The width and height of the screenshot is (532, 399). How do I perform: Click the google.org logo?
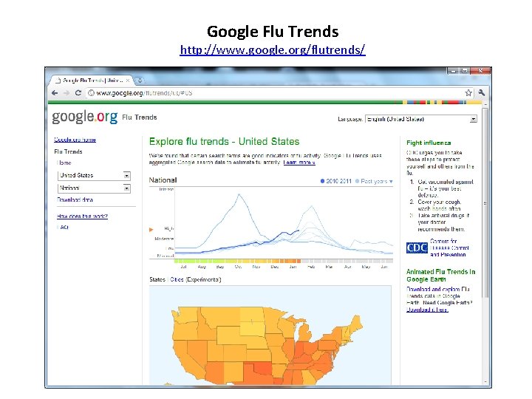click(85, 117)
